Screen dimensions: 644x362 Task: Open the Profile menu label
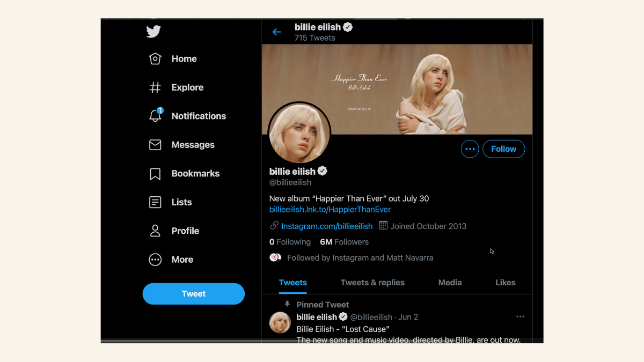[x=185, y=231]
